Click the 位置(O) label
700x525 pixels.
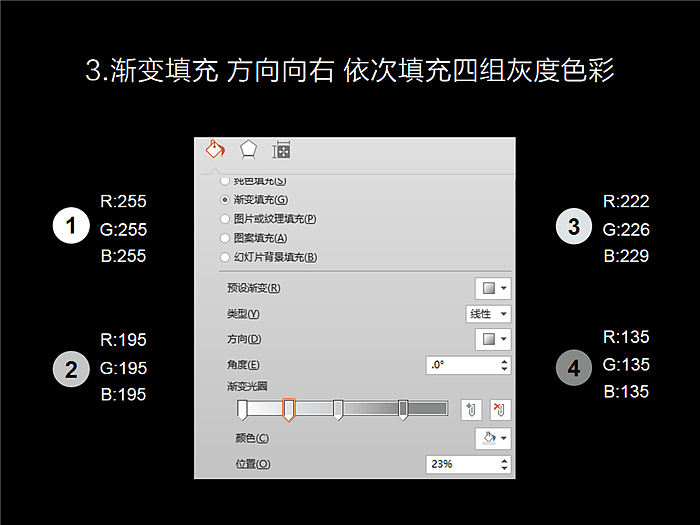pos(253,464)
